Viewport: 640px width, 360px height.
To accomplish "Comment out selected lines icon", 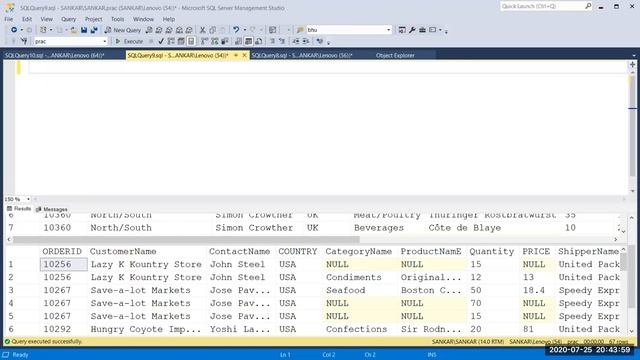I will click(272, 41).
